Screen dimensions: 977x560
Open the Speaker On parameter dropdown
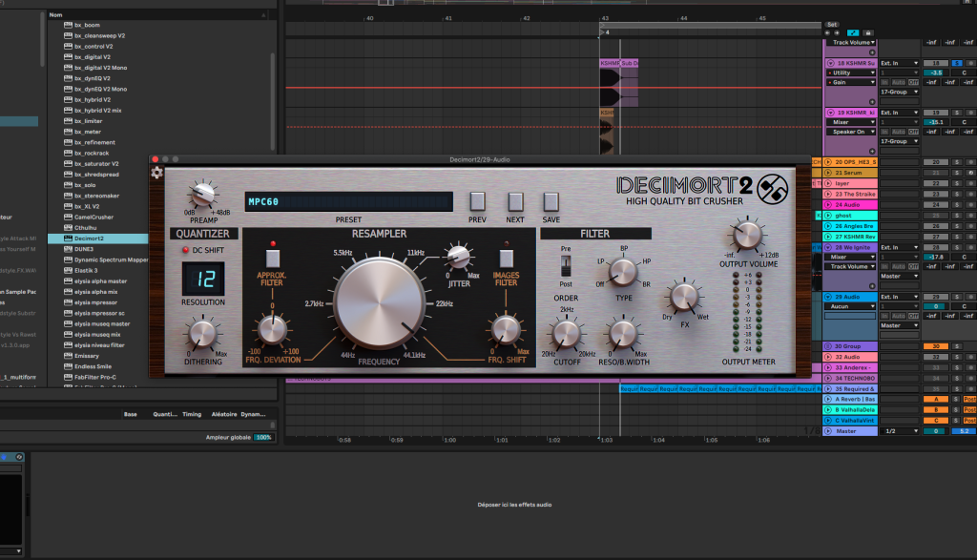pyautogui.click(x=849, y=132)
